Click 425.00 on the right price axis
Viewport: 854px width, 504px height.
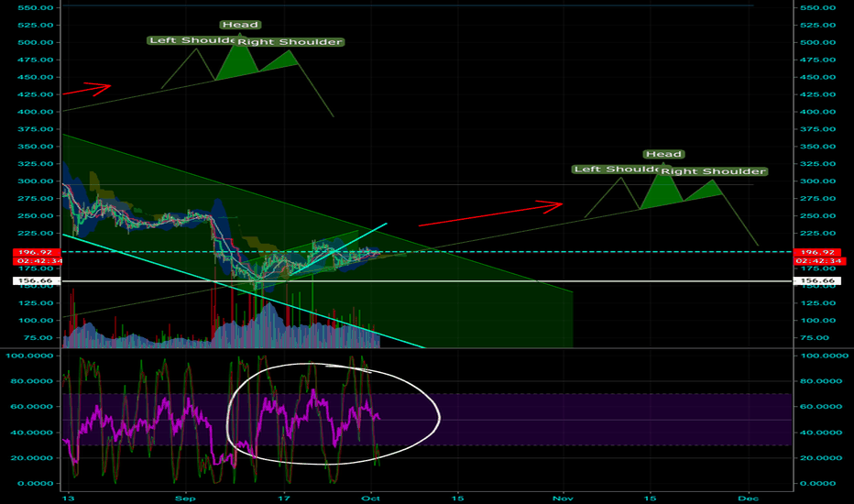point(817,94)
